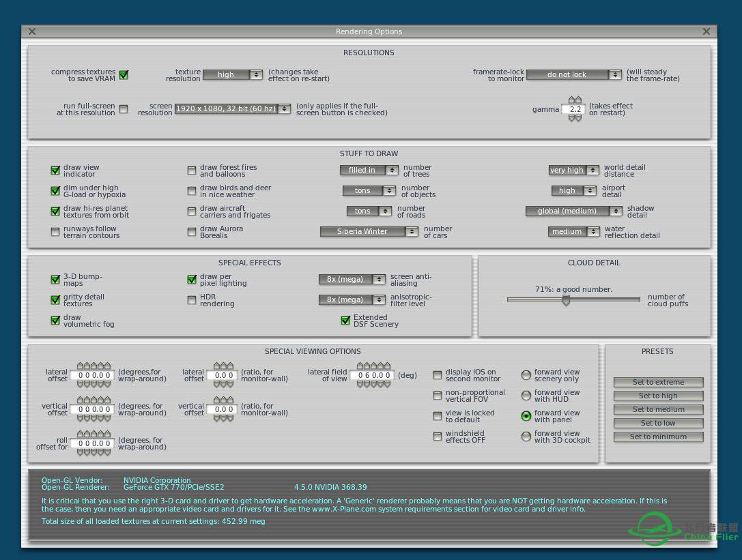
Task: Open the Siberia Winter cars dropdown
Action: pos(369,231)
